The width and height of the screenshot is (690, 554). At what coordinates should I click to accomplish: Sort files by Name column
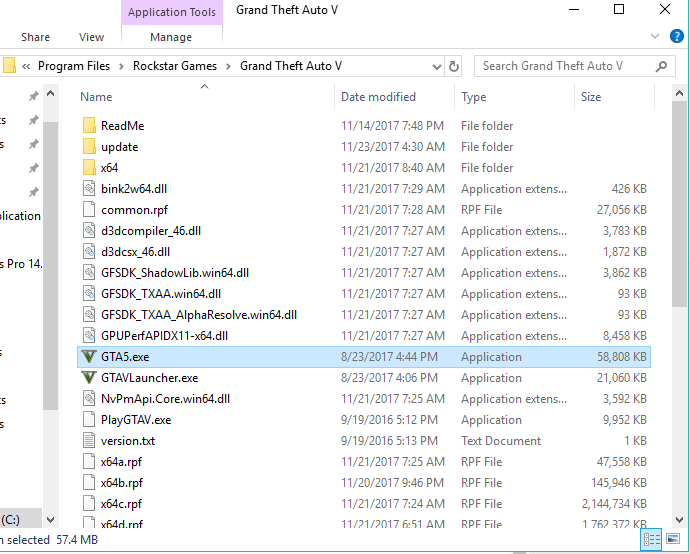[96, 97]
